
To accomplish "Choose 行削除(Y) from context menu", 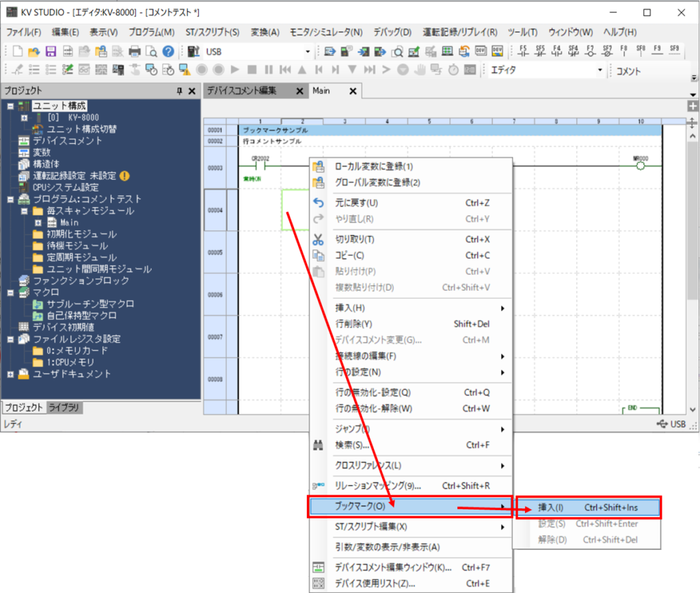I will pyautogui.click(x=410, y=324).
